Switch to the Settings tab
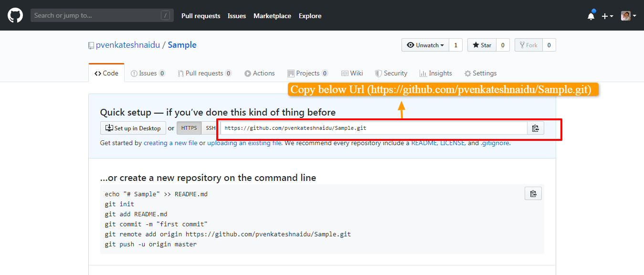This screenshot has height=275, width=644. point(480,73)
